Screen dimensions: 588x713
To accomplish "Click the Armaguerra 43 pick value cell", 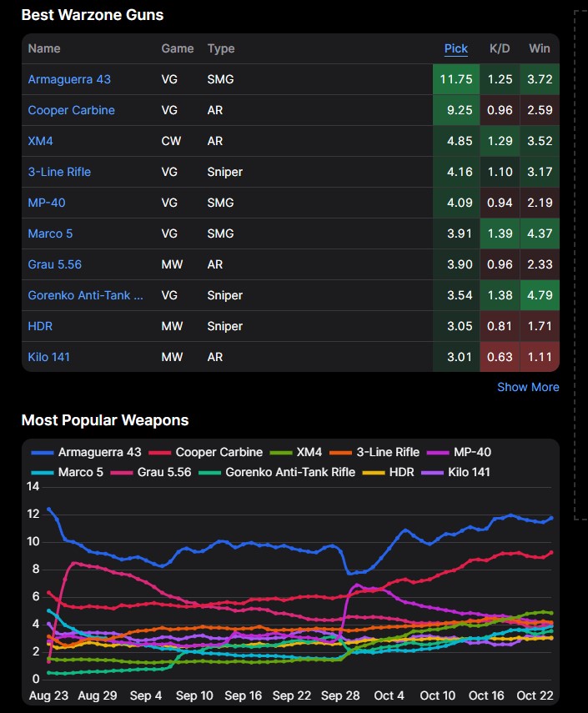I will click(x=455, y=79).
